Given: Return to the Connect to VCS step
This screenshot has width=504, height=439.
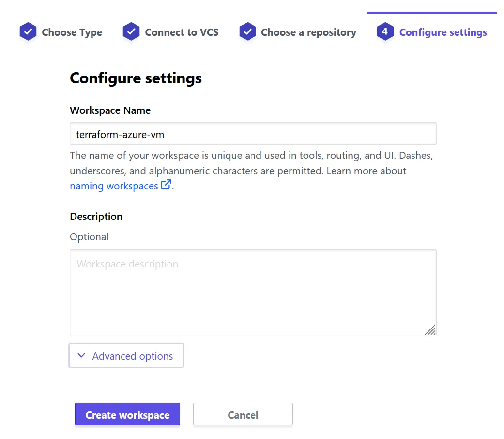Looking at the screenshot, I should tap(182, 32).
